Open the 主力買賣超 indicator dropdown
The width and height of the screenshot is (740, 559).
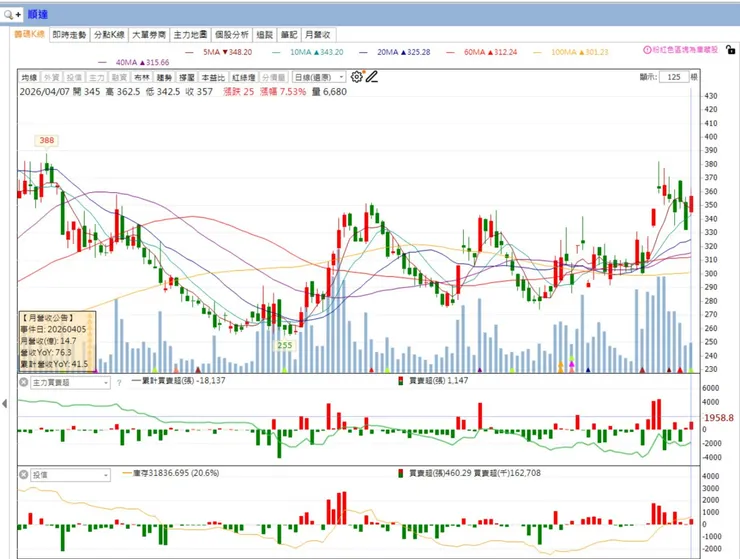70,382
